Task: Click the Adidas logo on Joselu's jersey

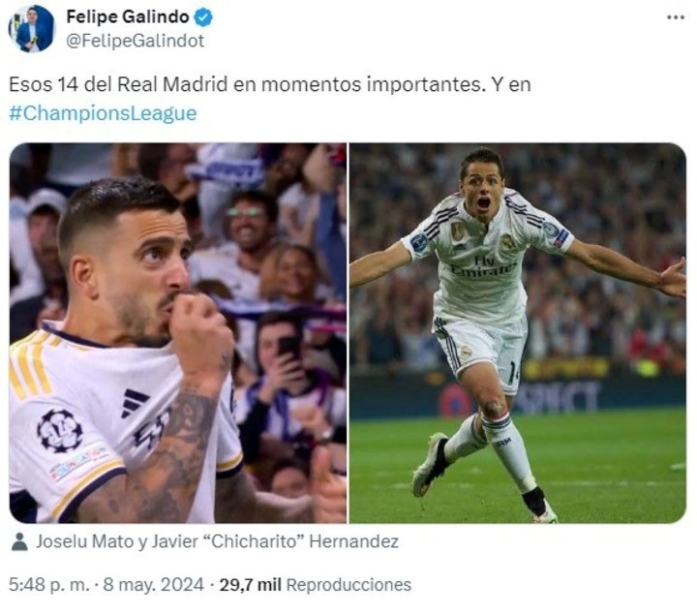Action: (x=135, y=402)
